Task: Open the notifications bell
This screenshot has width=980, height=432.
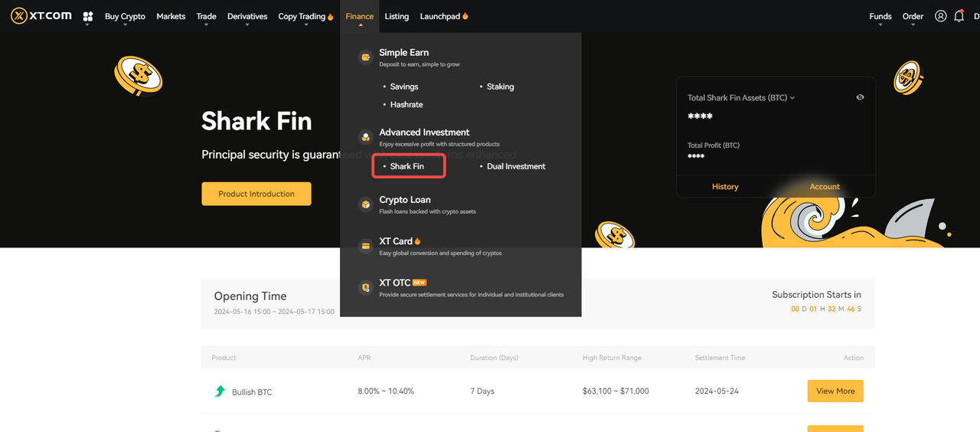Action: 959,16
